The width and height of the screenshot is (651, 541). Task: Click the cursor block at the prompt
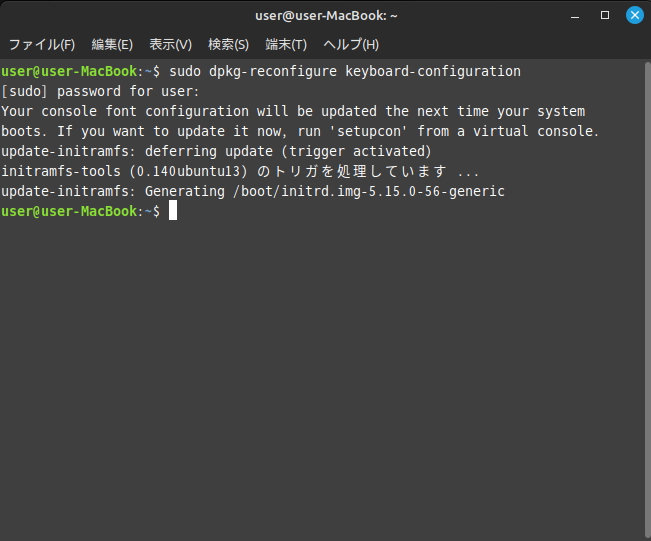pos(173,211)
